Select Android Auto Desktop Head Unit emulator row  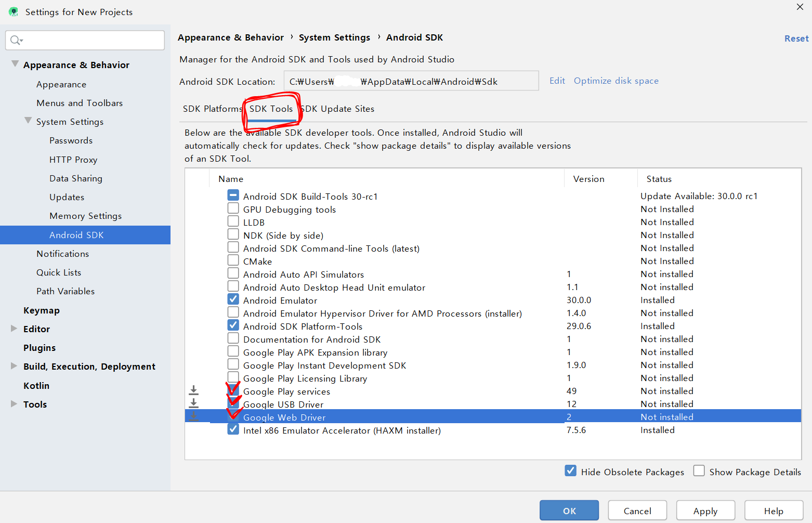493,287
